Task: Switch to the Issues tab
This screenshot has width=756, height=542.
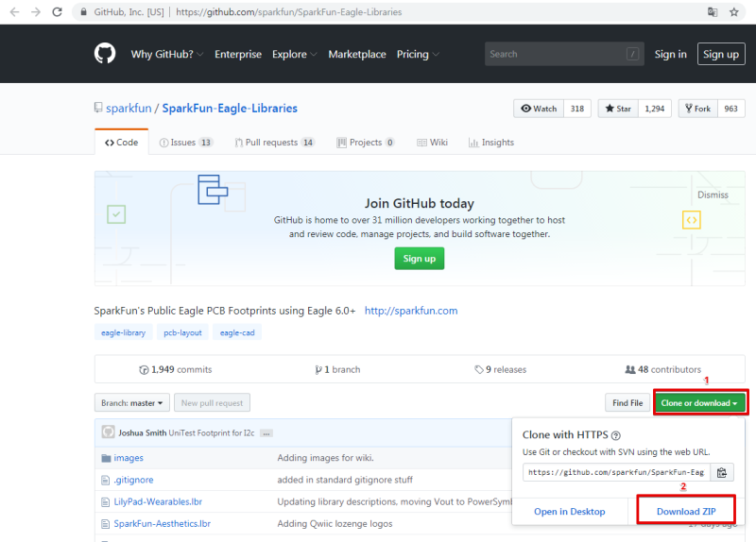Action: pos(185,143)
